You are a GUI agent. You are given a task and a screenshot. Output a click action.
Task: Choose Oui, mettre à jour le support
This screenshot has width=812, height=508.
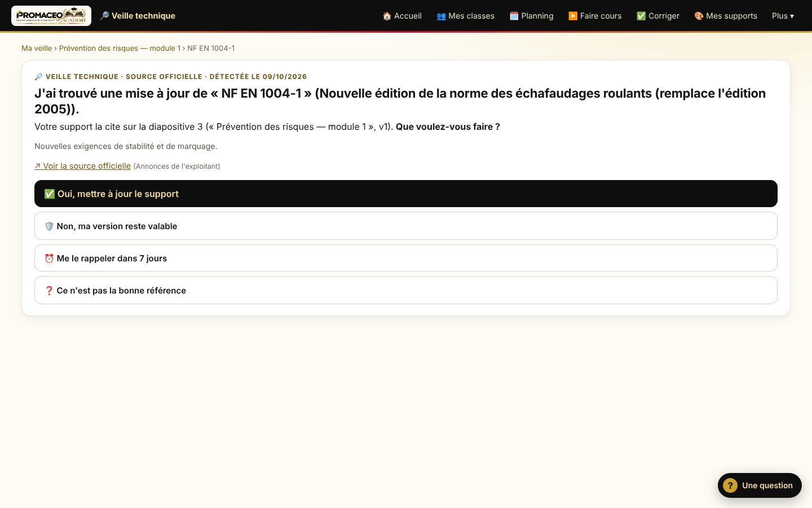pos(406,194)
